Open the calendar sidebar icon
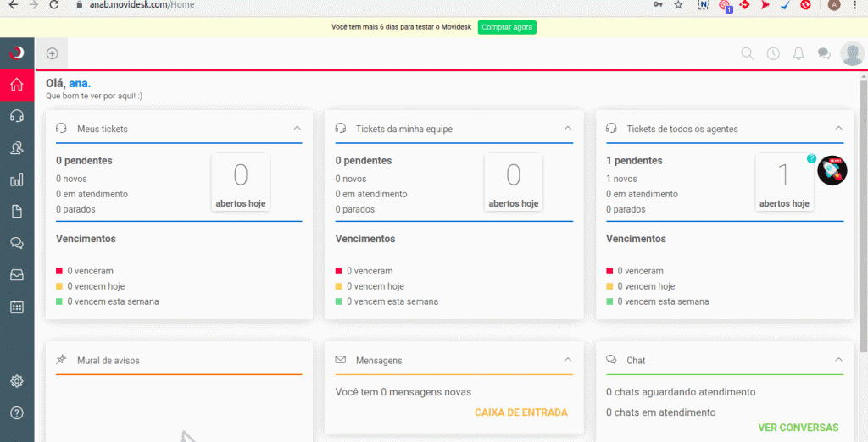The height and width of the screenshot is (442, 868). [17, 307]
